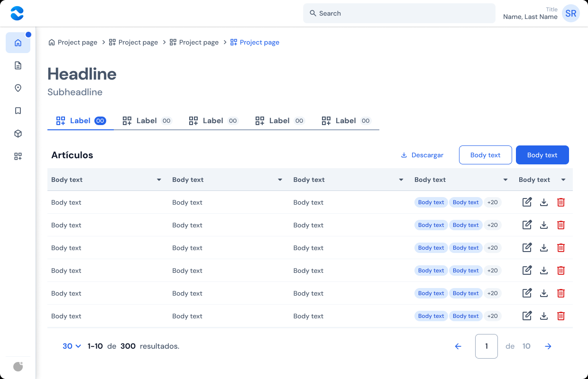Viewport: 588px width, 379px height.
Task: Click the red trash icon in the fifth row
Action: tap(561, 293)
